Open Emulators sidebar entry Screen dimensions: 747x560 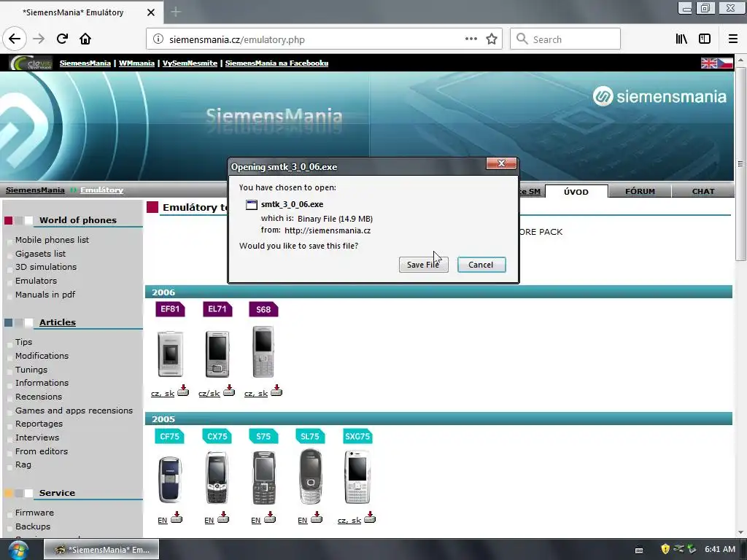tap(36, 281)
